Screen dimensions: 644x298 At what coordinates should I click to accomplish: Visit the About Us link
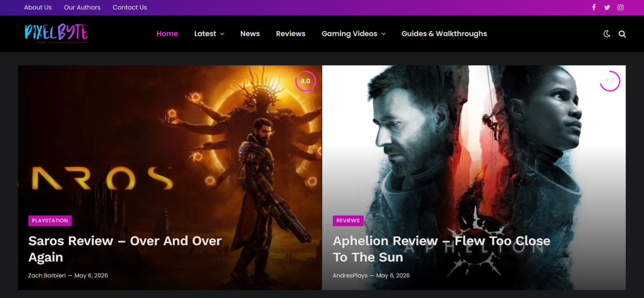pos(38,7)
